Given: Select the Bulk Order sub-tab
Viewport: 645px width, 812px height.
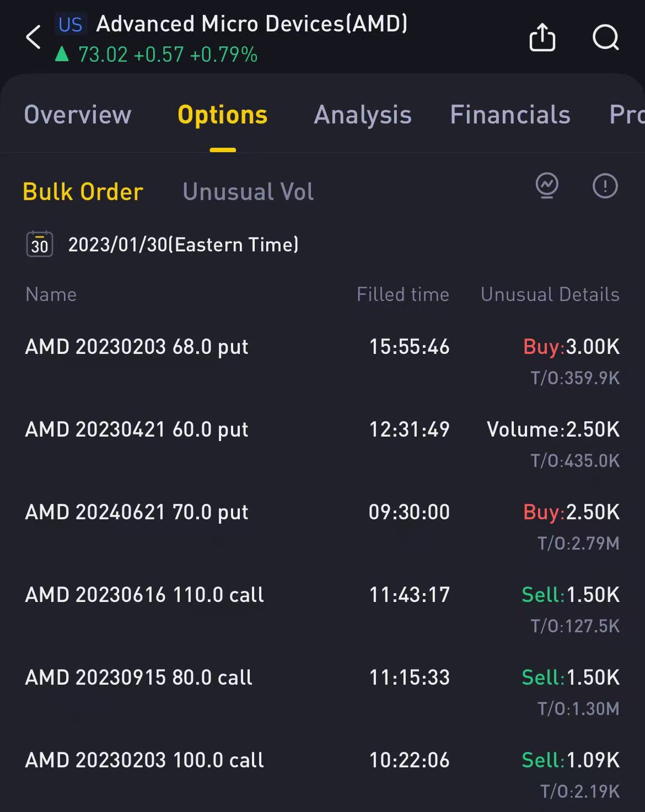Looking at the screenshot, I should [x=83, y=192].
